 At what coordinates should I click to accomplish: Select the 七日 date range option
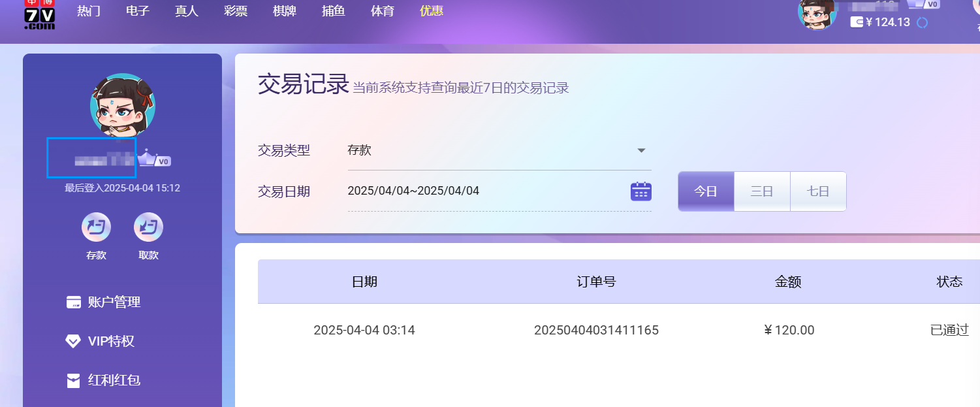coord(818,191)
